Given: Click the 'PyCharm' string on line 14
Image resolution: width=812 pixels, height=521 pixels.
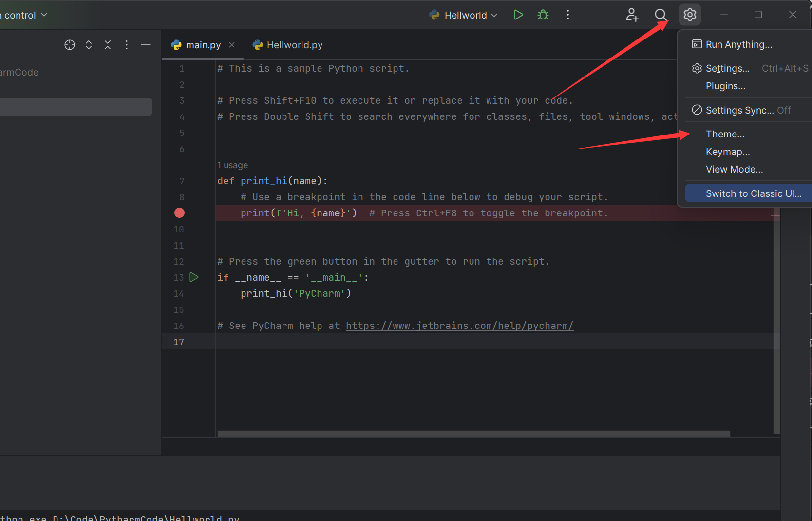Looking at the screenshot, I should pyautogui.click(x=320, y=293).
